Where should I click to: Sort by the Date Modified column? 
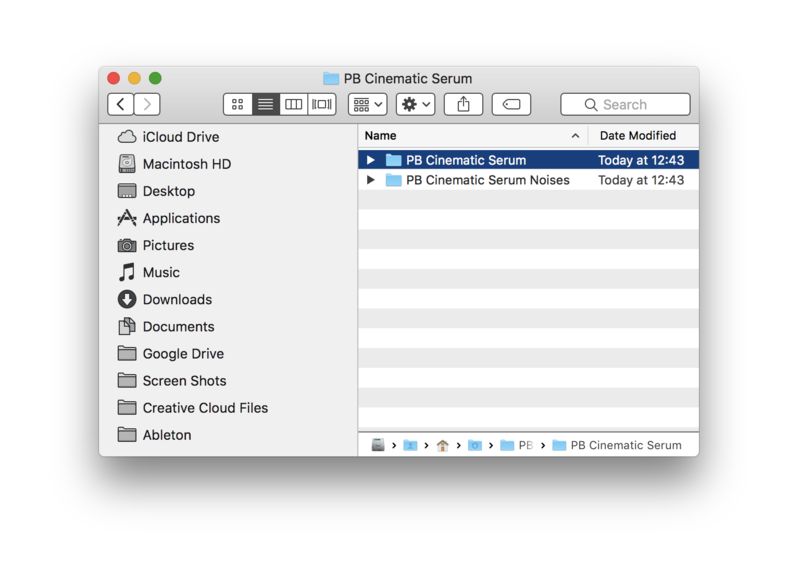pyautogui.click(x=638, y=135)
